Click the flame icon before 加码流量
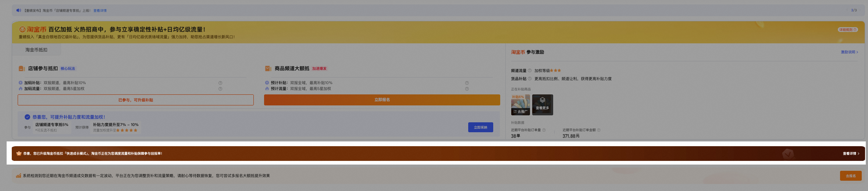Viewport: 868px width, 191px height. coord(21,89)
